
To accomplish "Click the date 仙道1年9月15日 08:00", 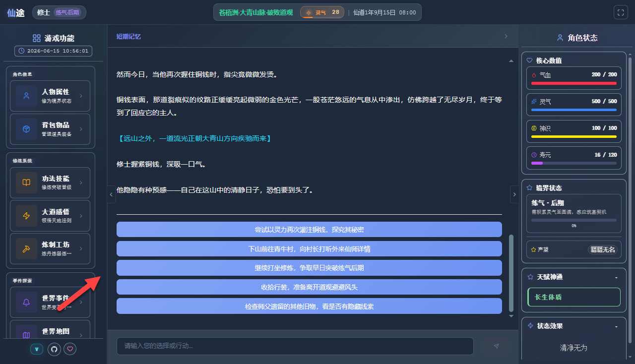I will pyautogui.click(x=384, y=12).
